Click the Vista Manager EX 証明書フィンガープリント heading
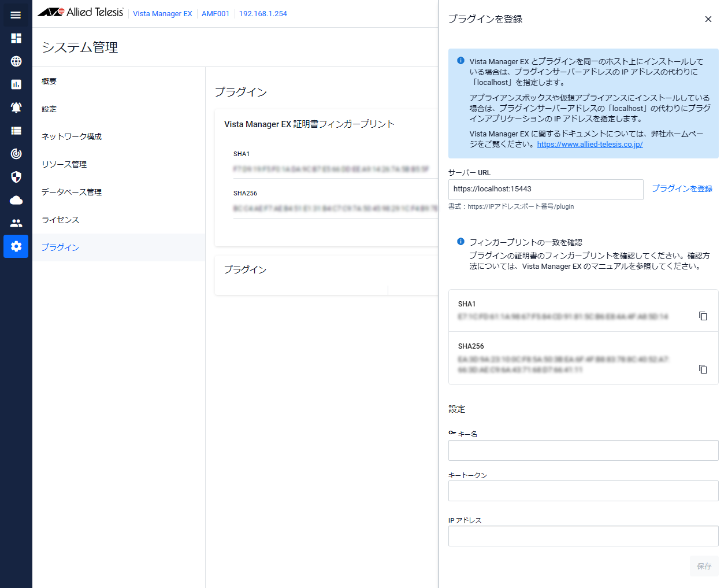 click(x=309, y=124)
